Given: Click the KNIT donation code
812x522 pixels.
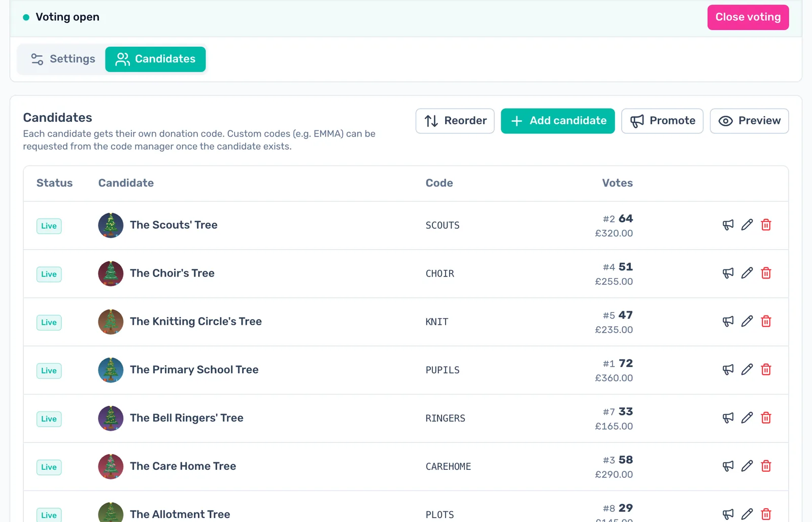Looking at the screenshot, I should click(x=437, y=322).
